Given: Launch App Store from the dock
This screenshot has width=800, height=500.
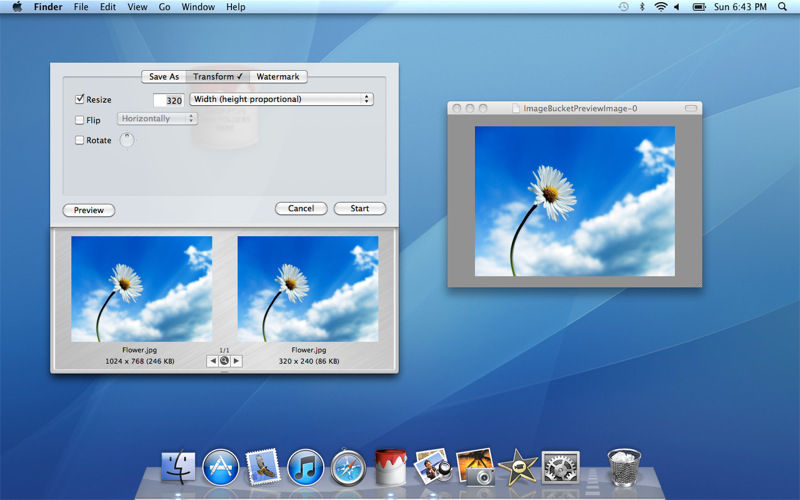Looking at the screenshot, I should (220, 467).
